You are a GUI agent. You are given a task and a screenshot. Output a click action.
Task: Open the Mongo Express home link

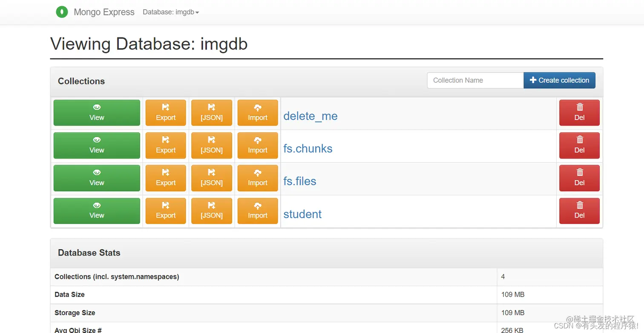(x=104, y=12)
